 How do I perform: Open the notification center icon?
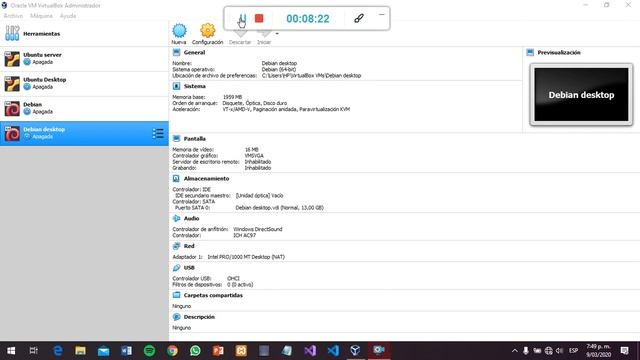(624, 351)
